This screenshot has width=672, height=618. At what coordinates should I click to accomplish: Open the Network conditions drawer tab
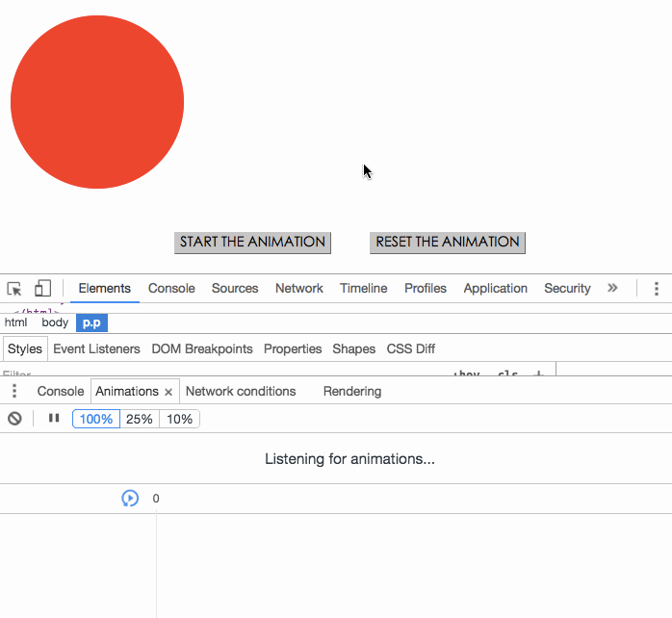pos(241,391)
